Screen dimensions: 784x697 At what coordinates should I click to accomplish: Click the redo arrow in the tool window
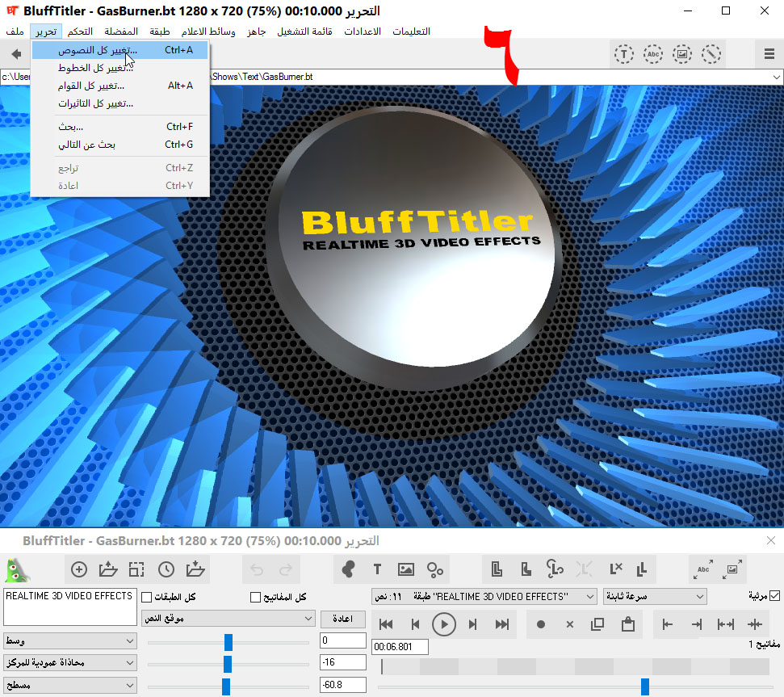click(286, 569)
